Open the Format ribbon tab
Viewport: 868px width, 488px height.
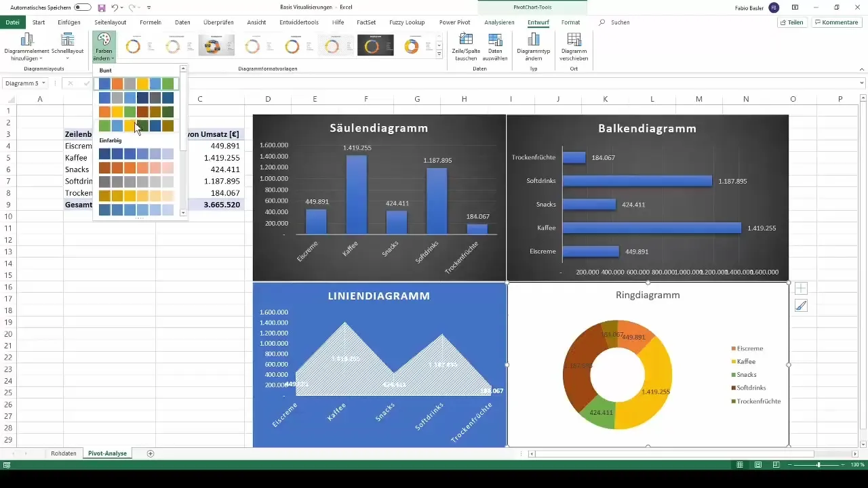click(570, 22)
